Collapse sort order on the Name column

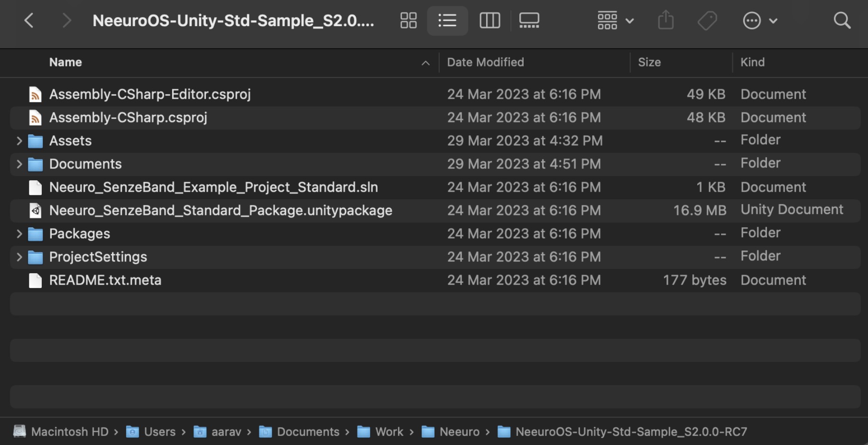click(425, 63)
